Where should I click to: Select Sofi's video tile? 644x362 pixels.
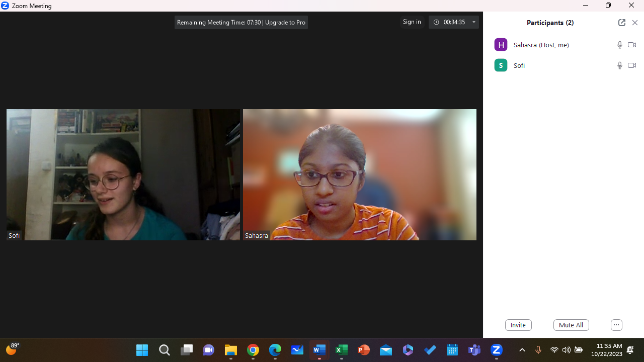(x=123, y=174)
